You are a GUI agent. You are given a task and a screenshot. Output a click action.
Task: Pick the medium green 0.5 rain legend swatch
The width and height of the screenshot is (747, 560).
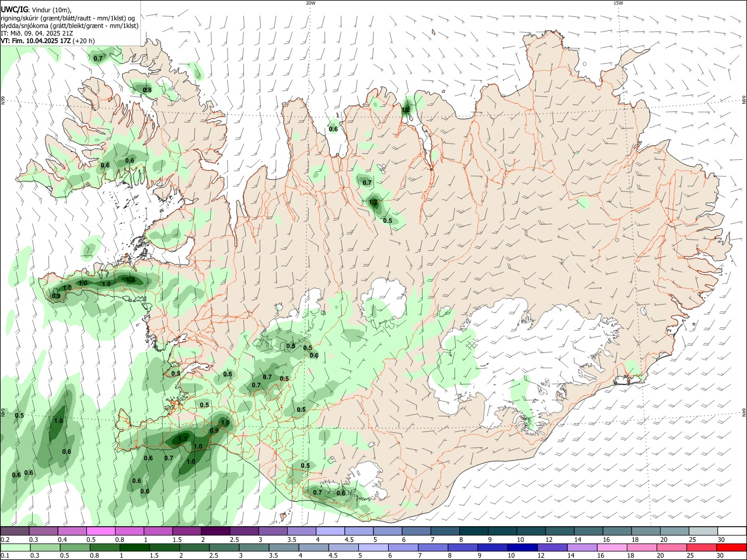(75, 547)
